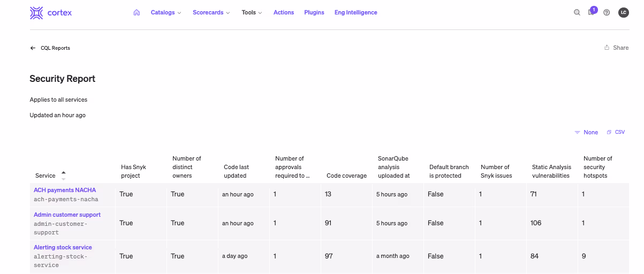Open the Plugins menu item

[x=314, y=13]
